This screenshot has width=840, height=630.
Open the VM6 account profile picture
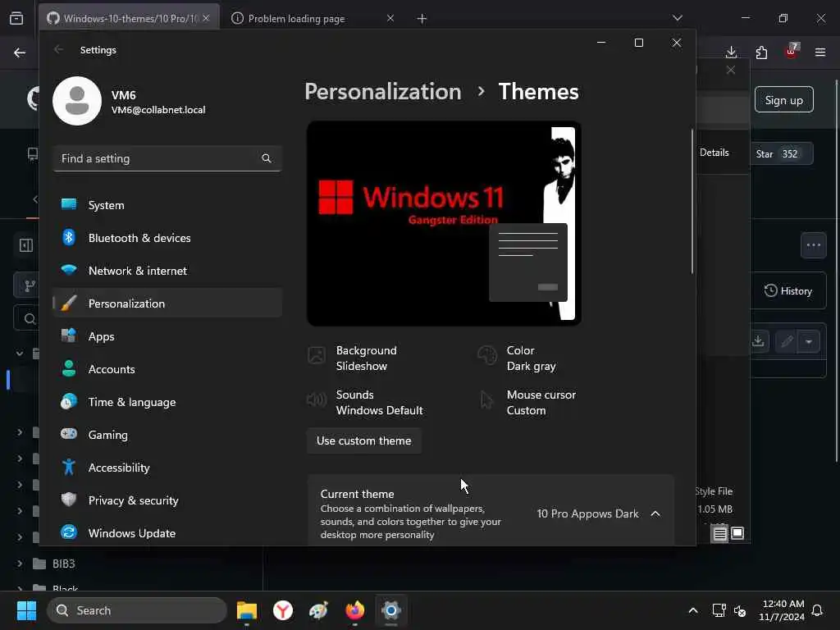click(77, 101)
